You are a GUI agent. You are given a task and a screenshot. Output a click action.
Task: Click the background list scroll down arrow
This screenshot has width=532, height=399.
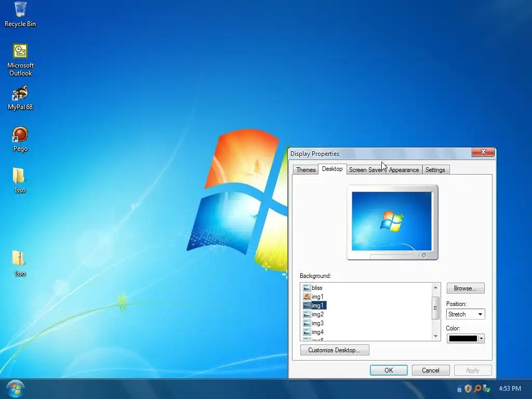(x=436, y=336)
